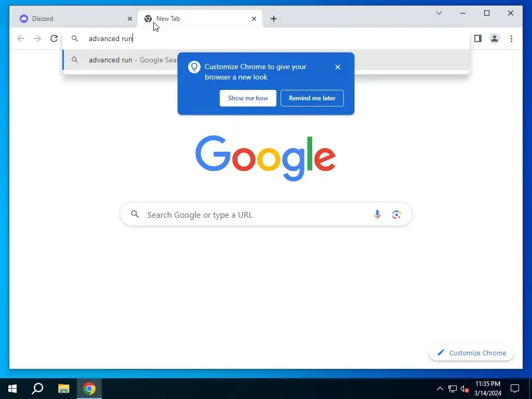Close the Discord tab

pyautogui.click(x=129, y=19)
